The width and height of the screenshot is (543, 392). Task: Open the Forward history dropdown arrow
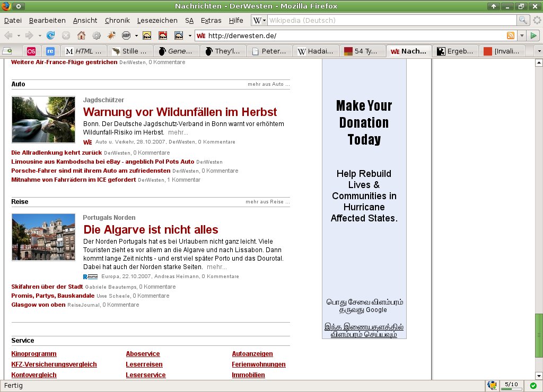pos(40,35)
